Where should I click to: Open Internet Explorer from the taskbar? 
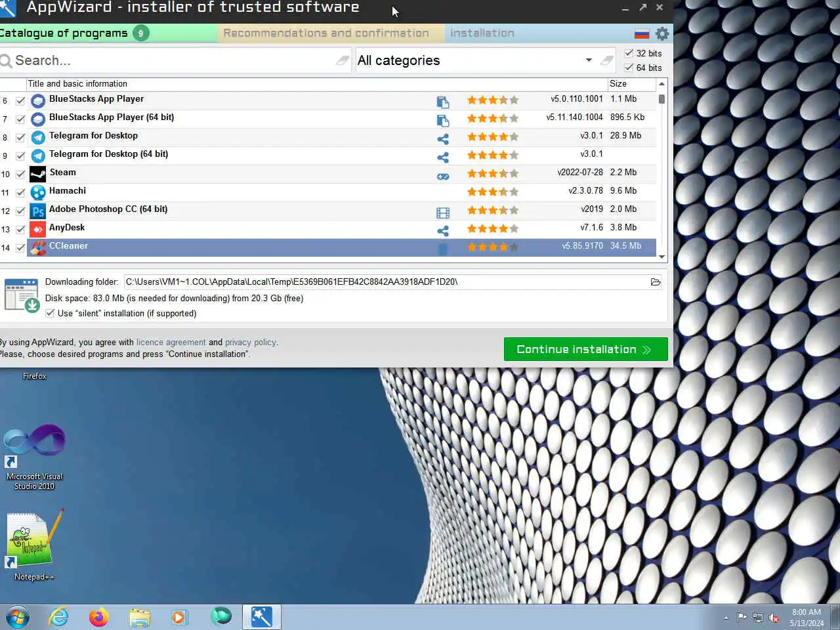point(59,617)
